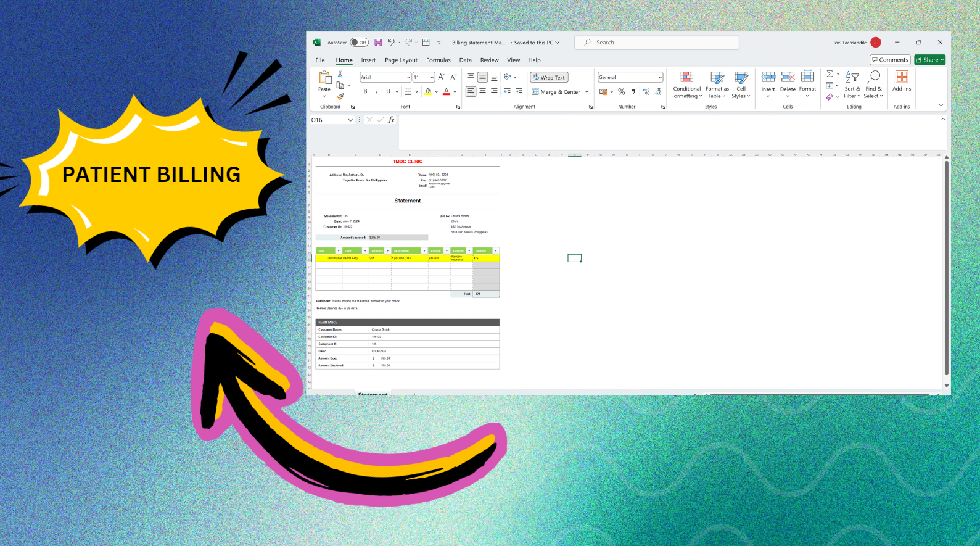980x546 pixels.
Task: Click the green Share button
Action: coord(929,60)
